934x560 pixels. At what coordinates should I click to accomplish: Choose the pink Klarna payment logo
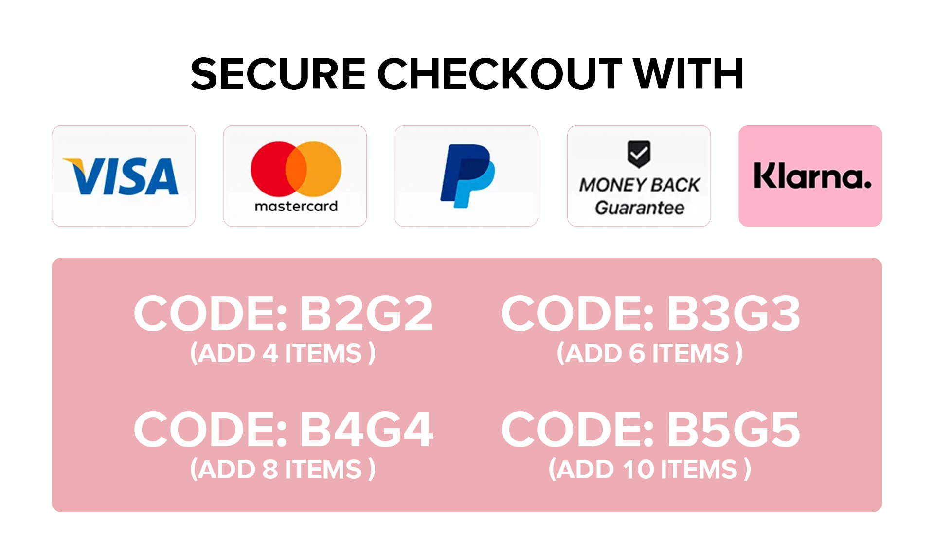[x=810, y=176]
